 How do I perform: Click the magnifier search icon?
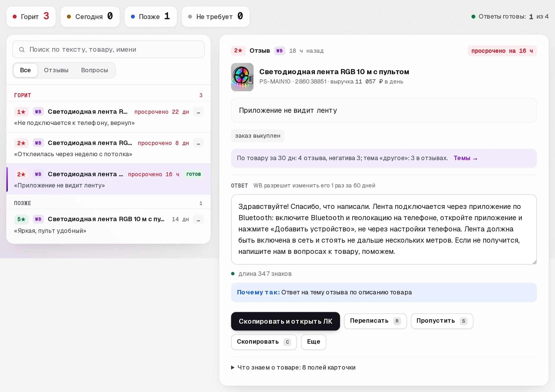(22, 50)
